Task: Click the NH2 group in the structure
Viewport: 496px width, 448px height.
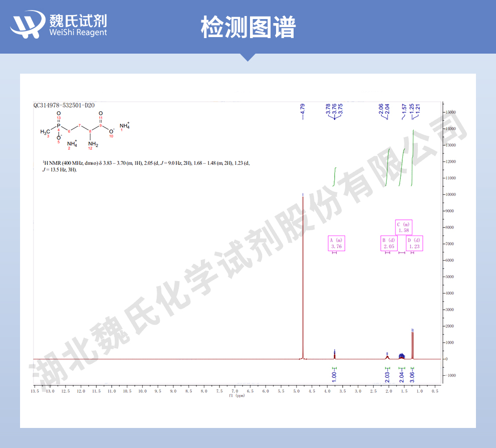Action: tap(93, 144)
